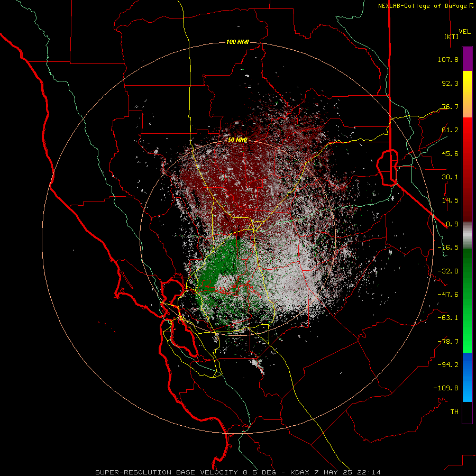
Task: Click the 107.8 value on velocity scale
Action: (x=448, y=59)
